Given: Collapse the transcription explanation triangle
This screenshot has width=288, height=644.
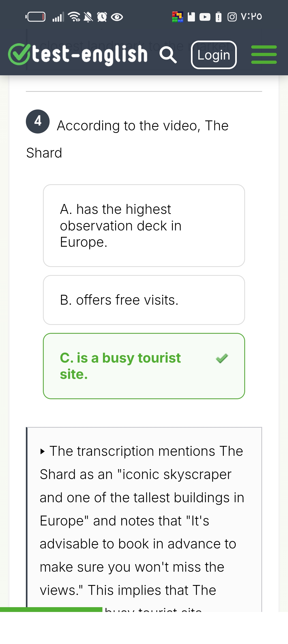Looking at the screenshot, I should point(42,451).
